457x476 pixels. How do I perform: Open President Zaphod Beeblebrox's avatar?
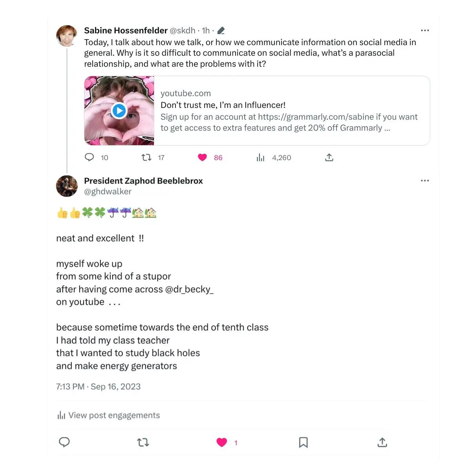pyautogui.click(x=67, y=186)
